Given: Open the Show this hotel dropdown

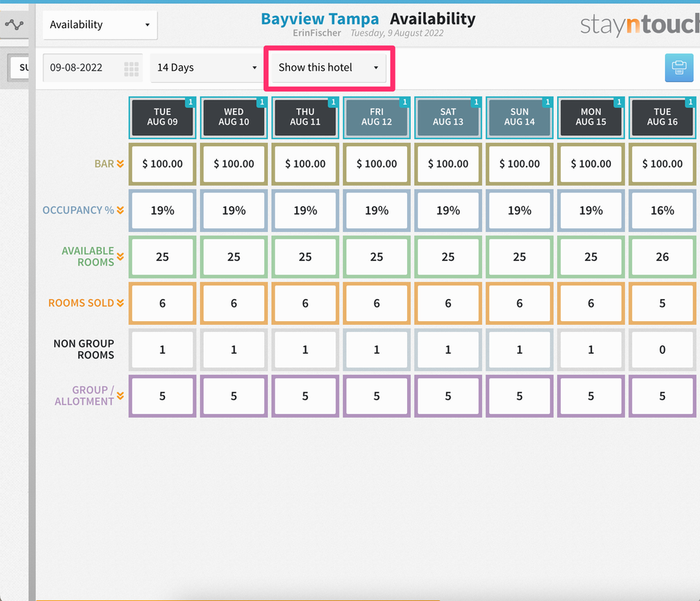Looking at the screenshot, I should click(329, 68).
